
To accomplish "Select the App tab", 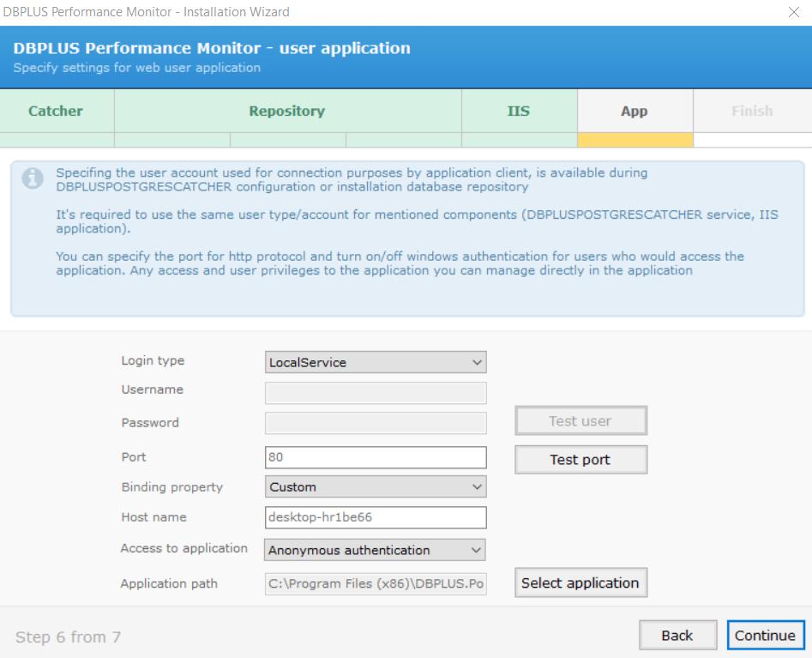I will (635, 111).
